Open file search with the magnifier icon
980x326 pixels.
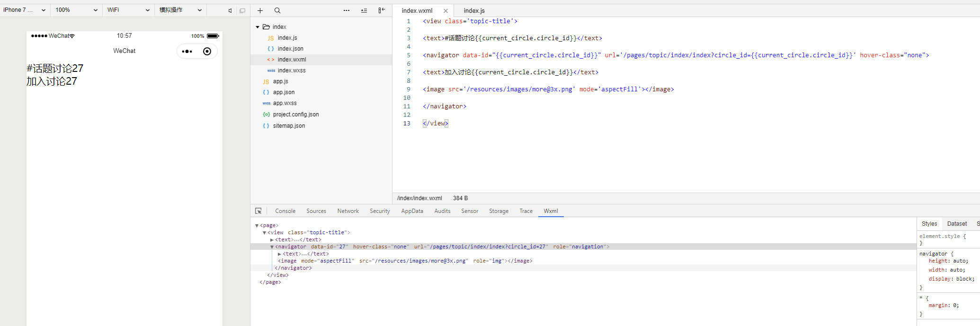pos(277,10)
